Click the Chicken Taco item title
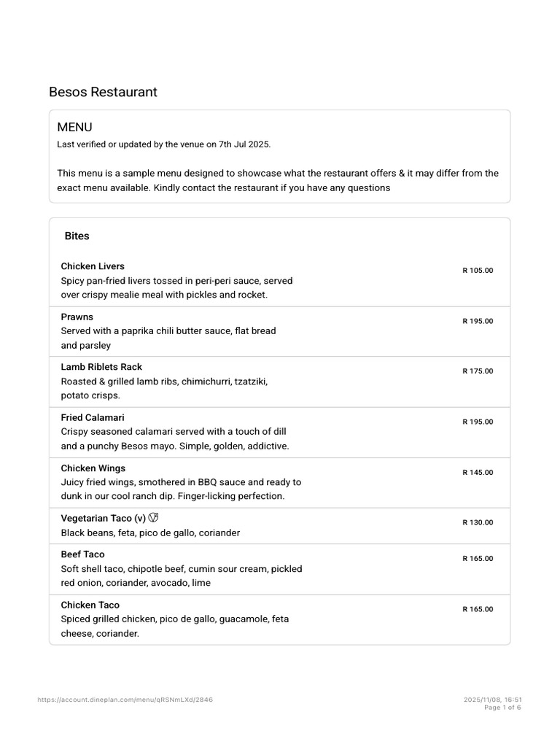The image size is (560, 747). coord(90,605)
